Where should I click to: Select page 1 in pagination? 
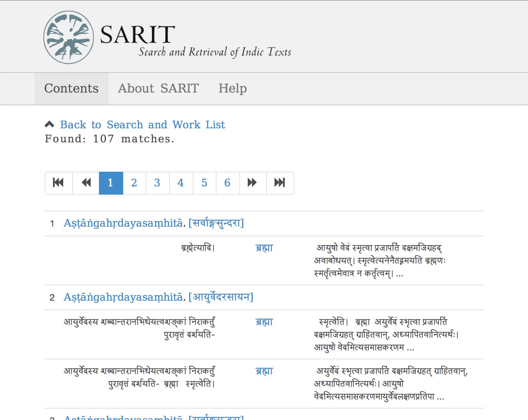click(x=111, y=183)
